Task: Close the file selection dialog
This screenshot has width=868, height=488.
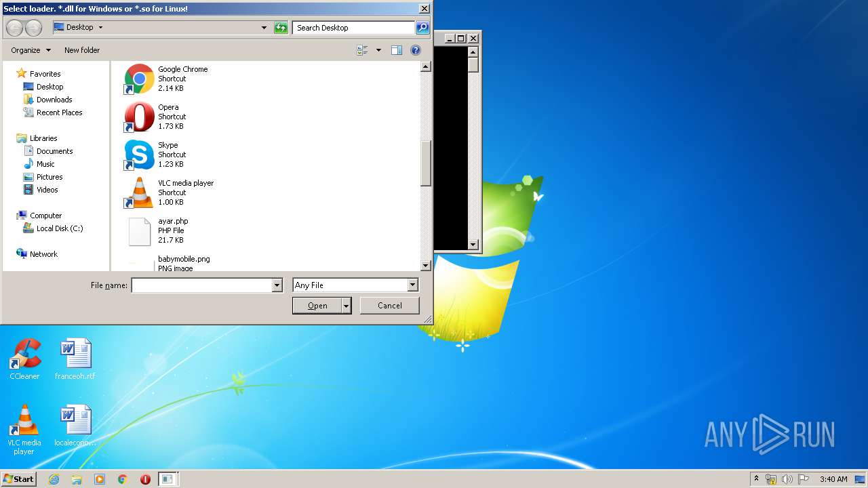Action: tap(424, 9)
